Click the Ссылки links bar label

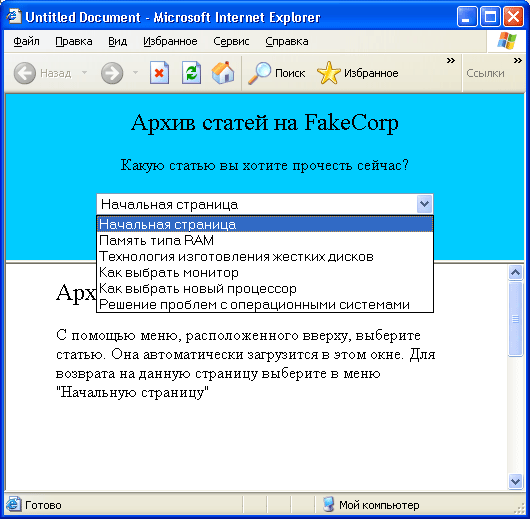pos(485,73)
